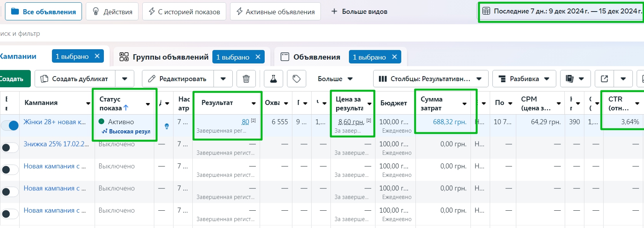Open campaign Жінки 28+ новая link
Screen dimensions: 644x228
[55, 122]
